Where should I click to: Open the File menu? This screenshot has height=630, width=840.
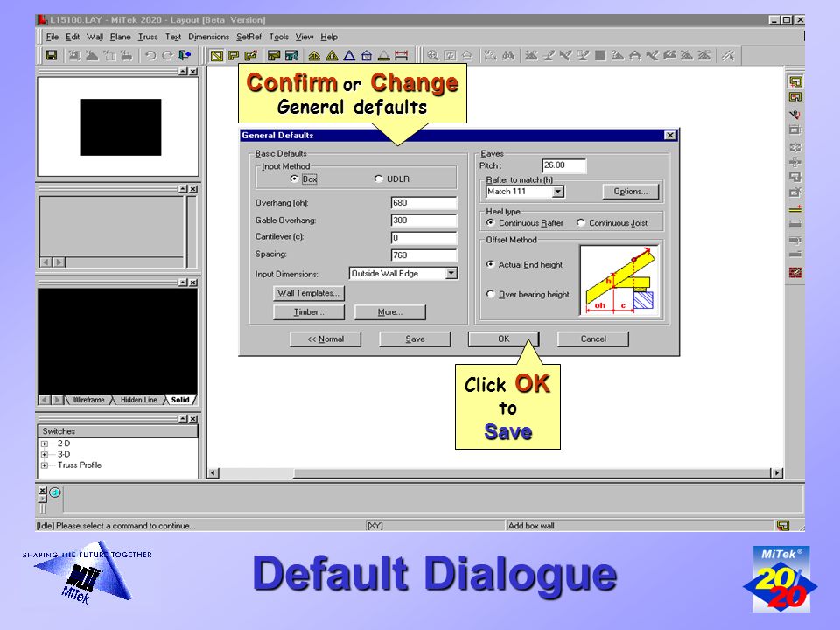click(x=52, y=37)
